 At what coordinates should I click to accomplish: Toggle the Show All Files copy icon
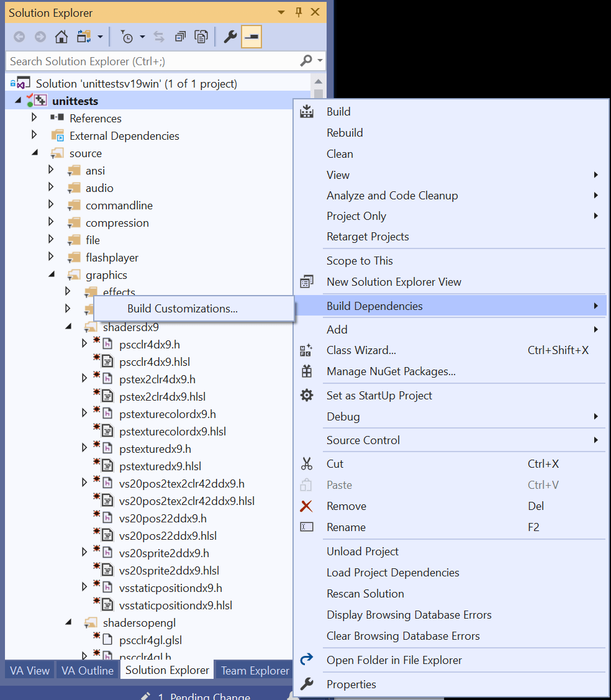(201, 37)
